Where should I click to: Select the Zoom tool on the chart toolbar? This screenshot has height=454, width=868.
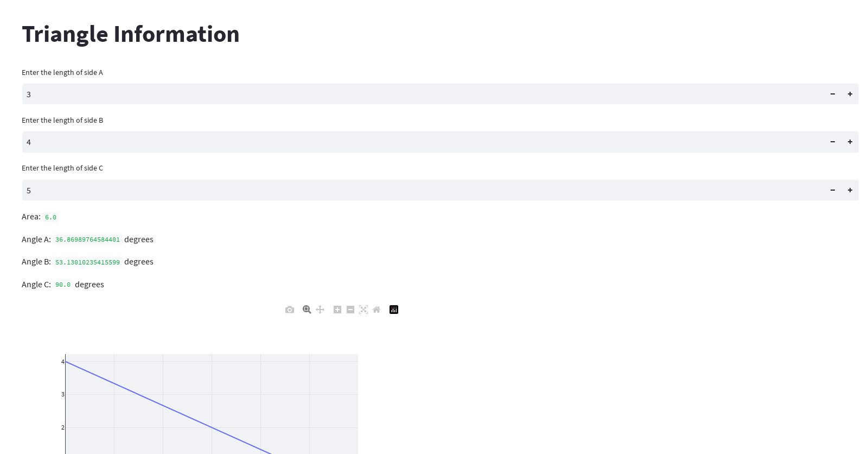(x=307, y=310)
